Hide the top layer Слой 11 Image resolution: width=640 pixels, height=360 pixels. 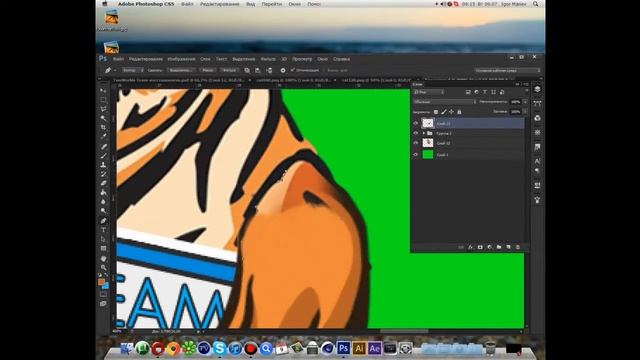point(416,123)
